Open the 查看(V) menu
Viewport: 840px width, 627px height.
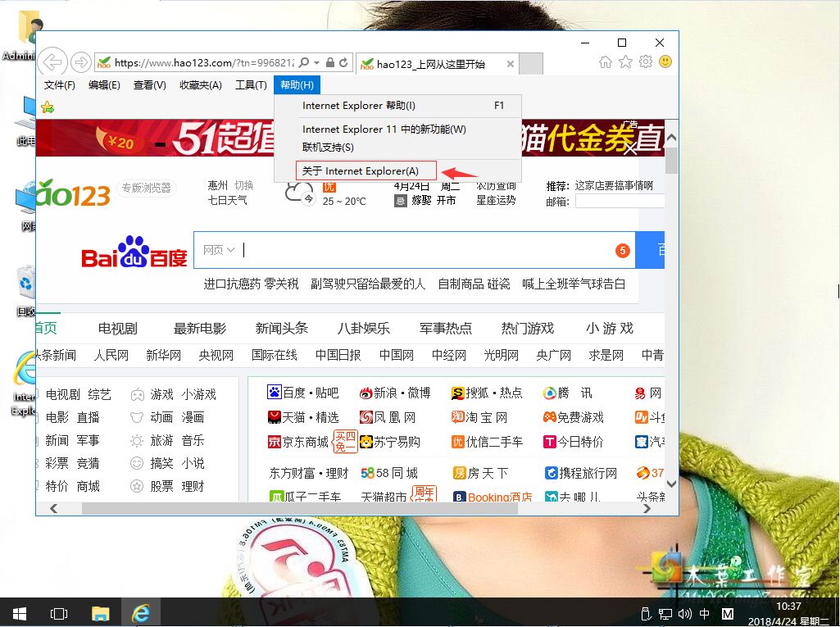pyautogui.click(x=149, y=85)
